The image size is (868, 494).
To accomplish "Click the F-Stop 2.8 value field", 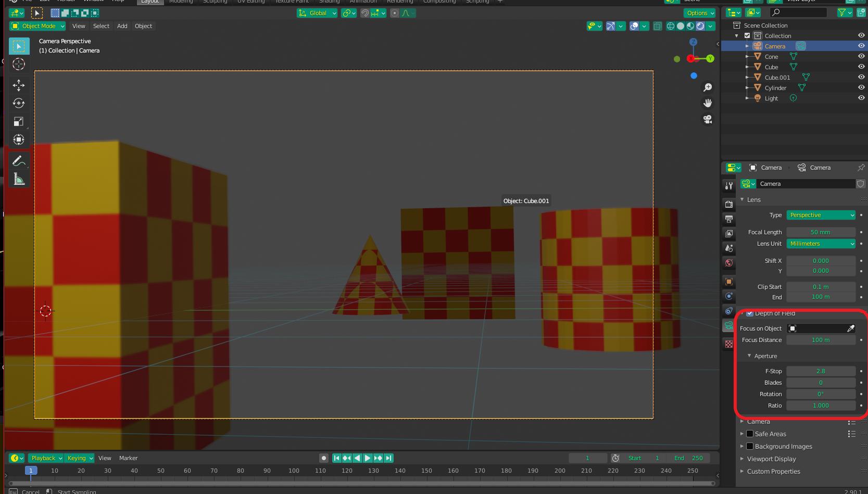I will pos(821,371).
